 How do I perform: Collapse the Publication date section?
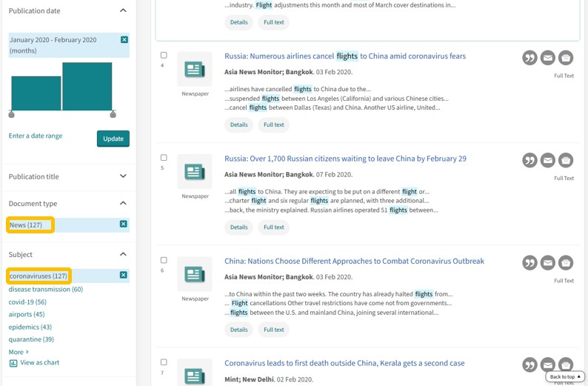(123, 11)
